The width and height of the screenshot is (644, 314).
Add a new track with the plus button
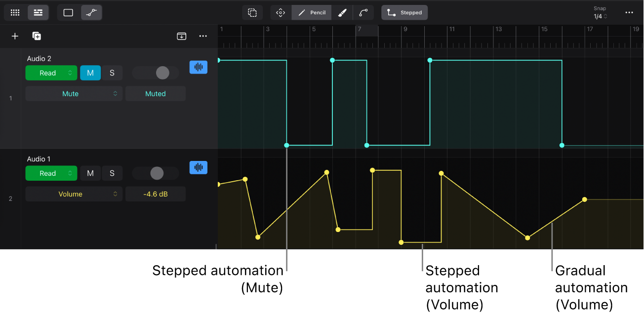(x=15, y=36)
